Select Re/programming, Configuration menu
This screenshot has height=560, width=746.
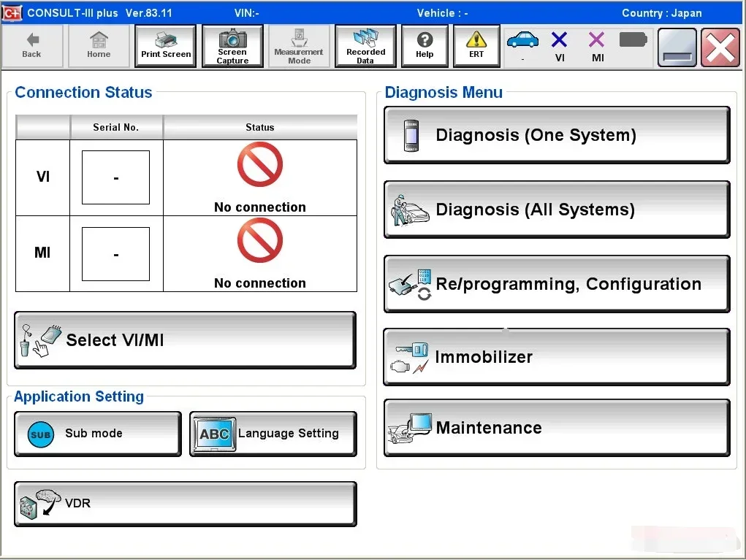click(557, 284)
